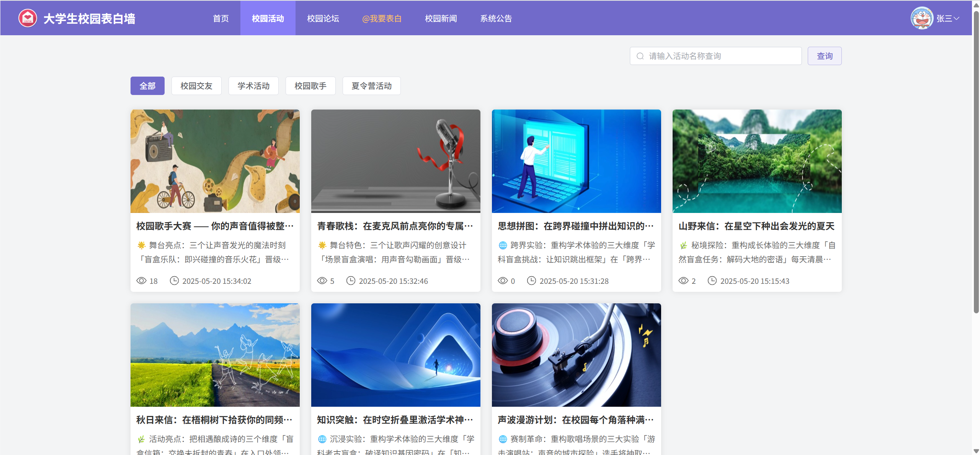The image size is (980, 455).
Task: Open the vinyl turntable activity thumbnail
Action: coord(576,355)
